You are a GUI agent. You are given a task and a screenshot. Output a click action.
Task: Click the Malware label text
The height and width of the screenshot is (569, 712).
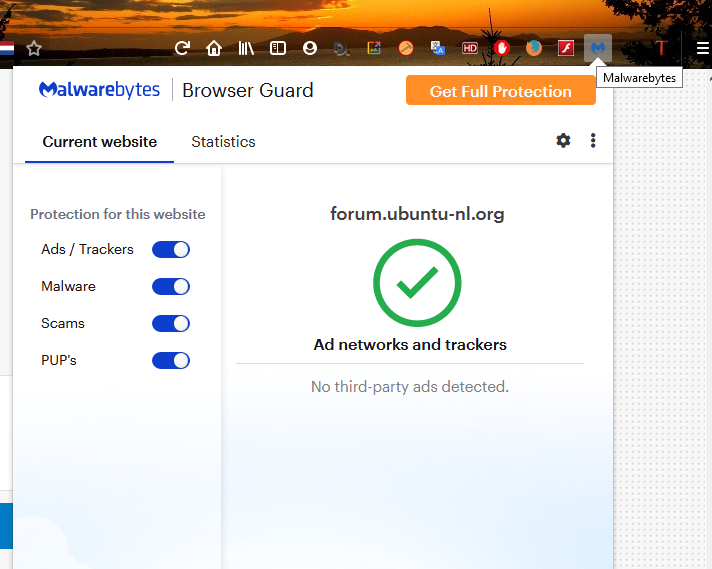point(68,287)
